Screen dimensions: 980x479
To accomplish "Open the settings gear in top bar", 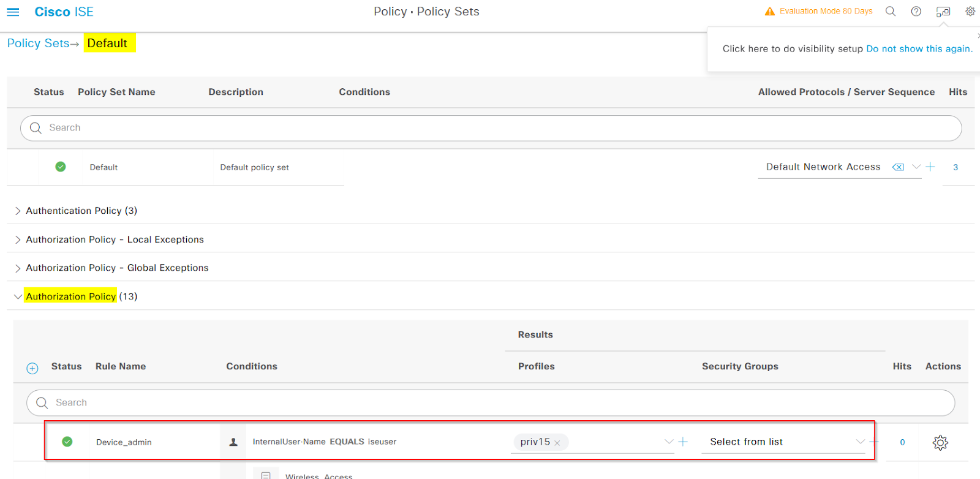I will click(970, 12).
